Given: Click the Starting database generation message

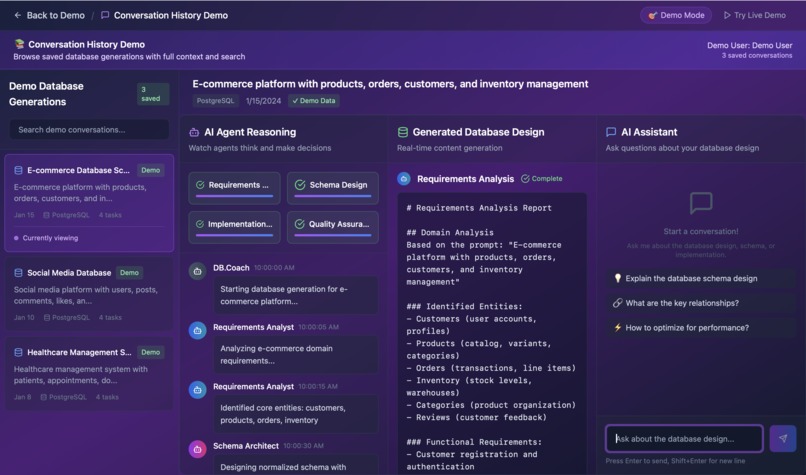Looking at the screenshot, I should 296,295.
